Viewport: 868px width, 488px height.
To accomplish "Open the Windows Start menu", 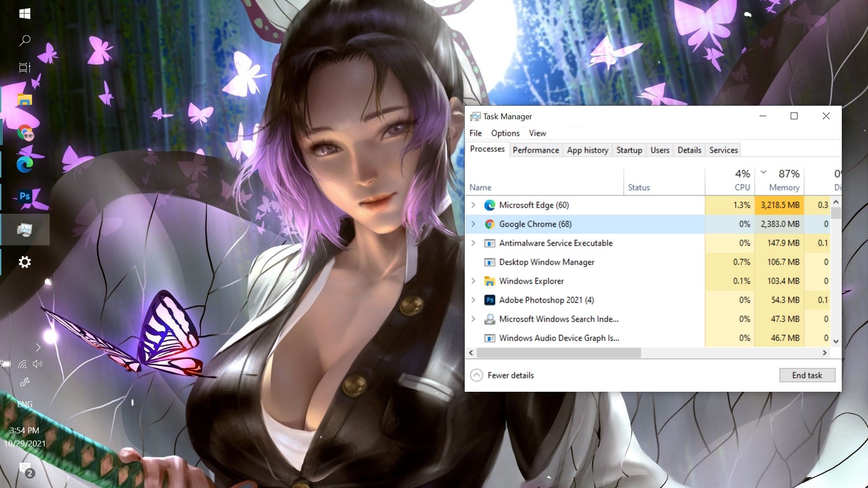I will pos(25,14).
